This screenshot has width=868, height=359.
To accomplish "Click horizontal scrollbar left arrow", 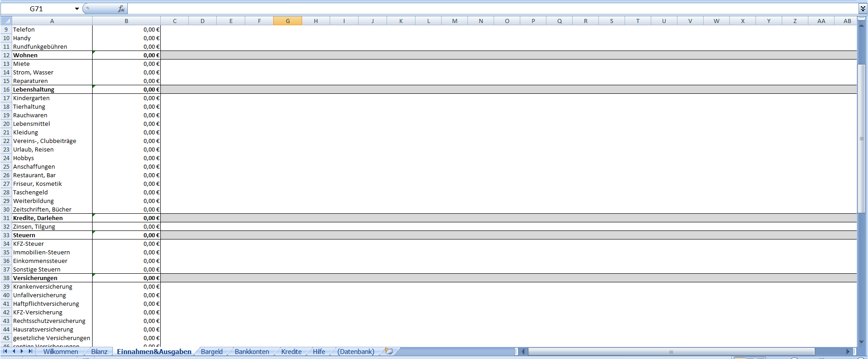I will point(523,351).
